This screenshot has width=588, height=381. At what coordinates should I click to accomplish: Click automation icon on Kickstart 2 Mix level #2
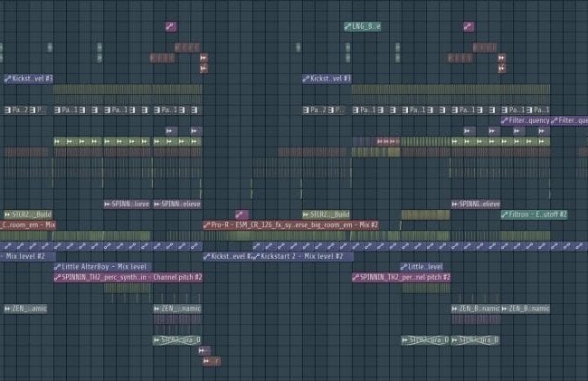click(x=256, y=256)
